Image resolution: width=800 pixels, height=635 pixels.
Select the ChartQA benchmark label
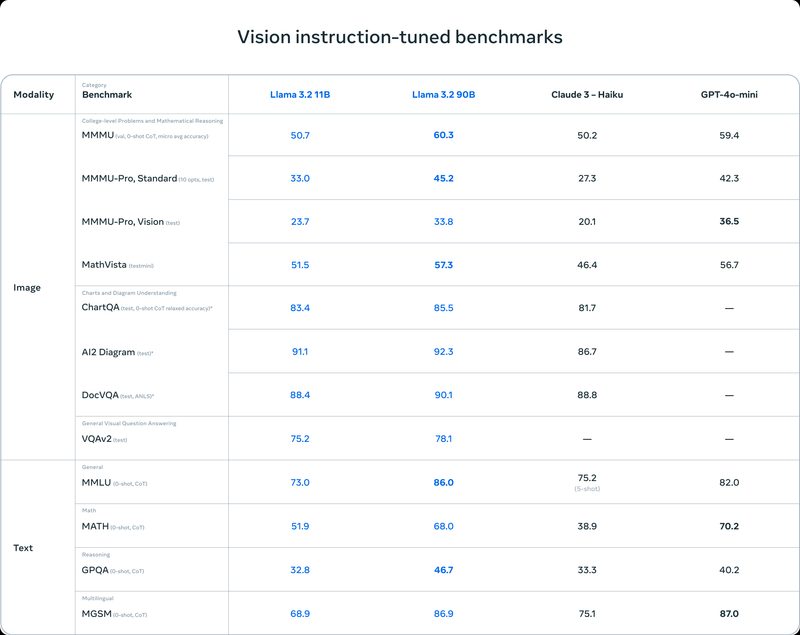[101, 308]
